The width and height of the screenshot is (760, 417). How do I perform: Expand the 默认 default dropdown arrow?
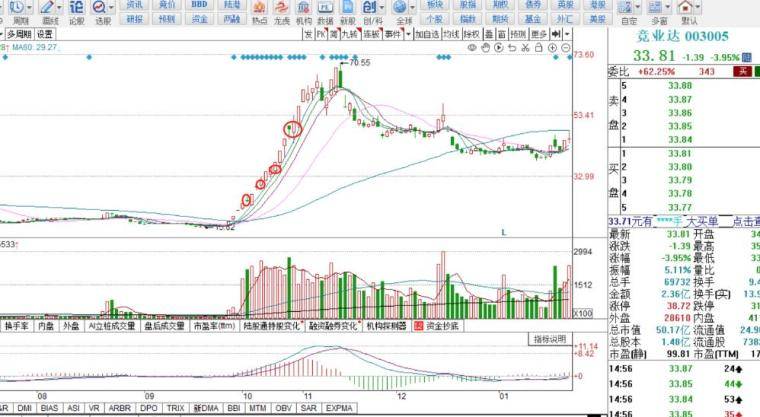tap(698, 7)
